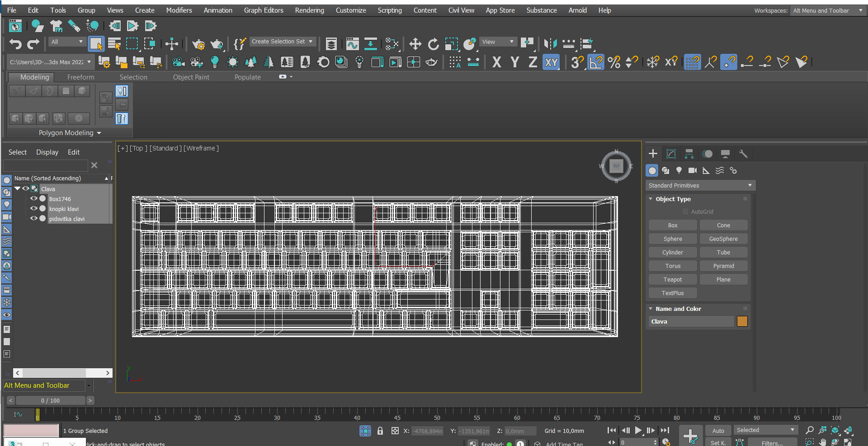Image resolution: width=868 pixels, height=446 pixels.
Task: Open the reference coordinate View dropdown
Action: click(498, 42)
